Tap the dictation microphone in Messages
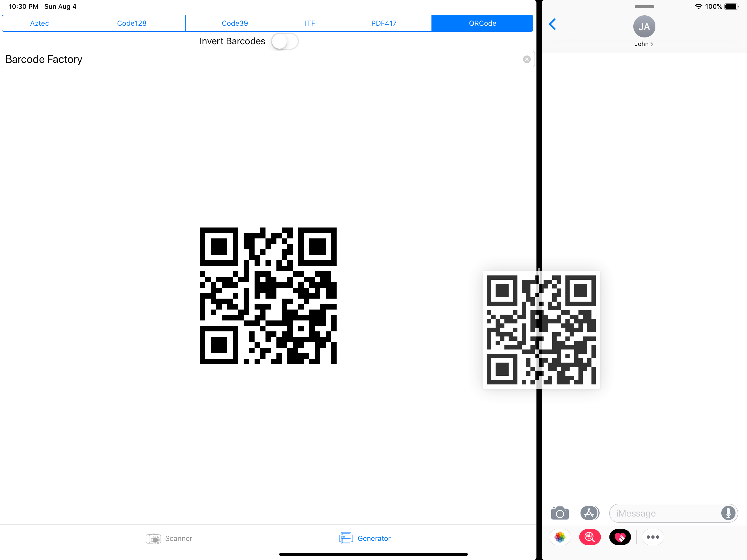Image resolution: width=747 pixels, height=560 pixels. click(x=728, y=513)
